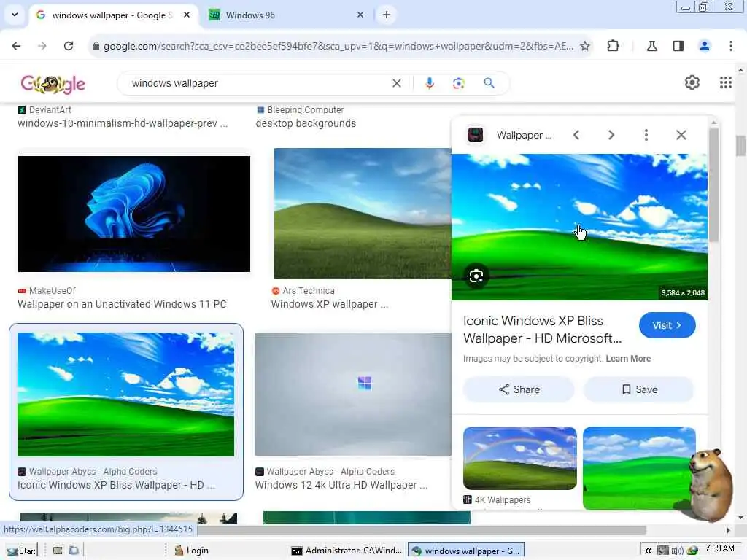Clear the search box with the X

396,83
